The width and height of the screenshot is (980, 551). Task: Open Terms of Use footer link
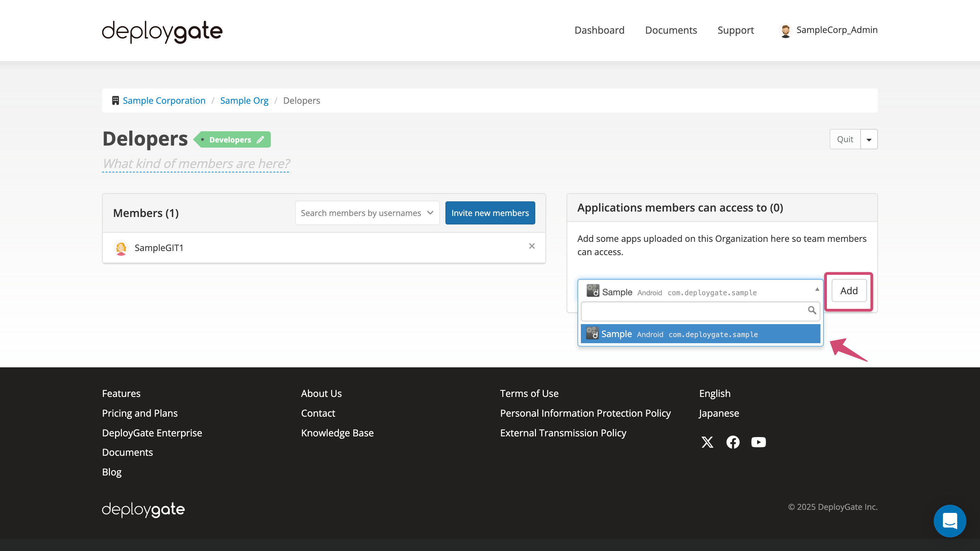point(529,394)
